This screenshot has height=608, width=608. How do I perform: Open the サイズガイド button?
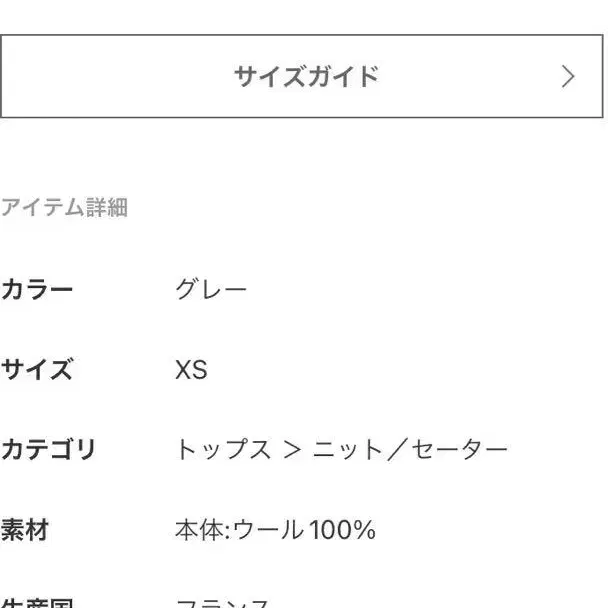point(305,77)
